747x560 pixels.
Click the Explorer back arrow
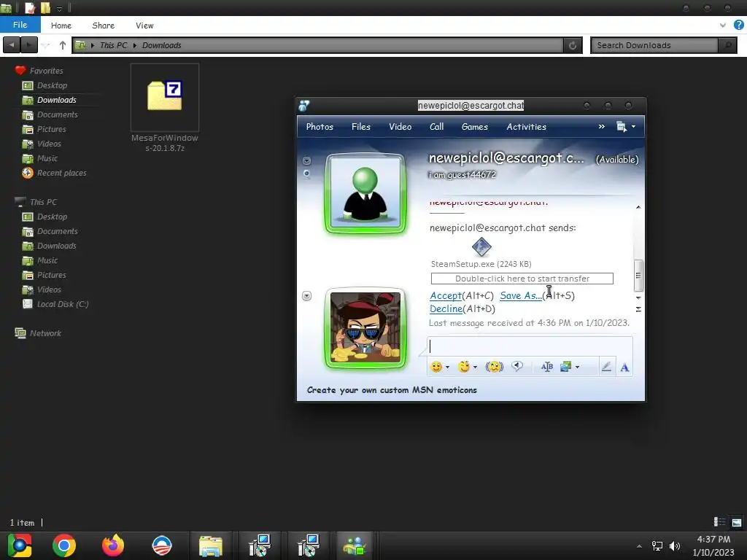(12, 44)
